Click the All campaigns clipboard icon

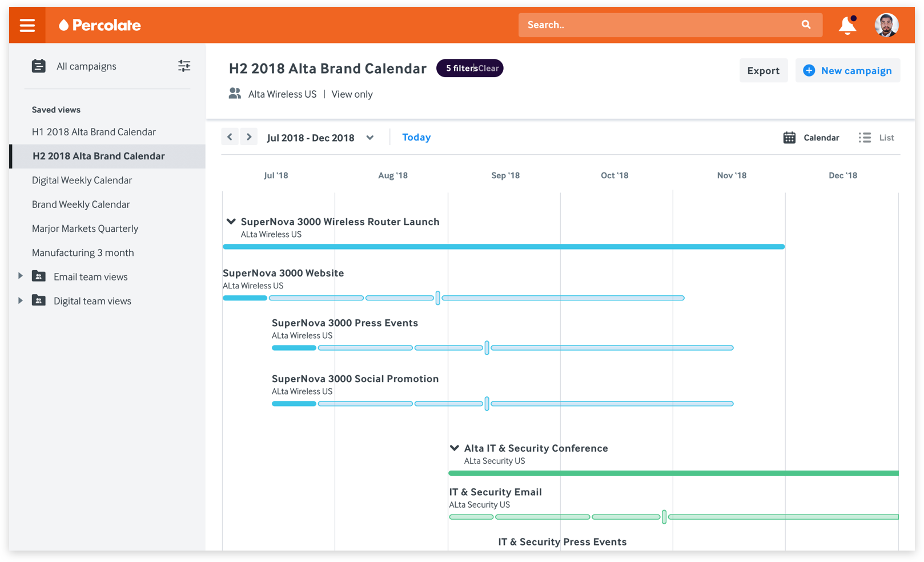[x=39, y=66]
